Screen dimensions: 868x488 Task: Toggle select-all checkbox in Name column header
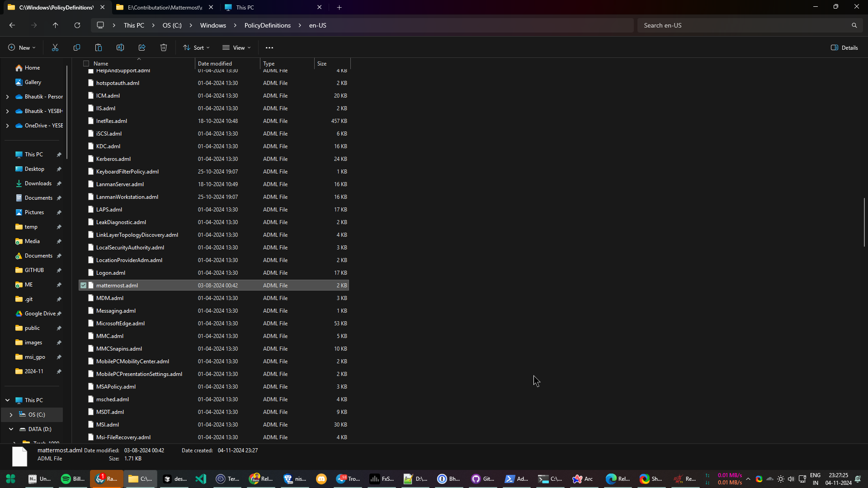pyautogui.click(x=86, y=63)
